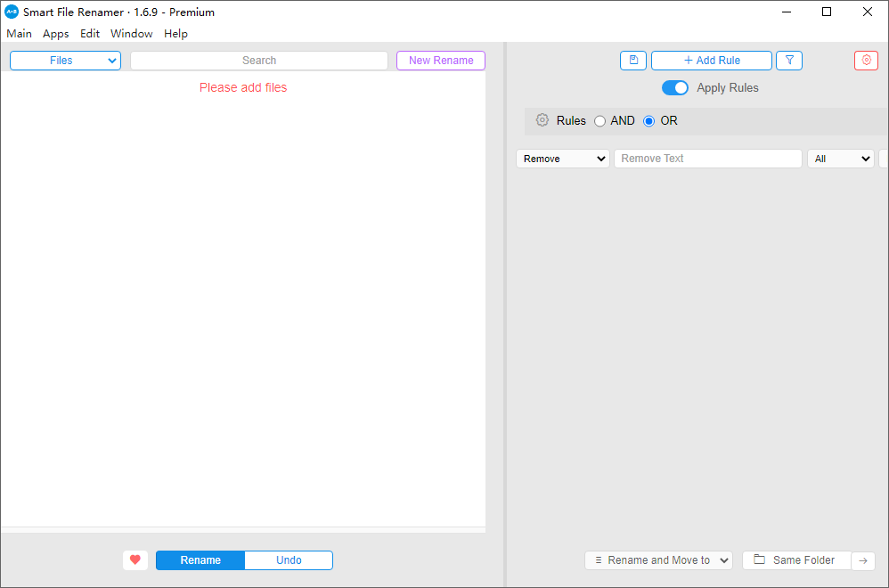Open the Edit menu
The image size is (889, 588).
(x=90, y=34)
